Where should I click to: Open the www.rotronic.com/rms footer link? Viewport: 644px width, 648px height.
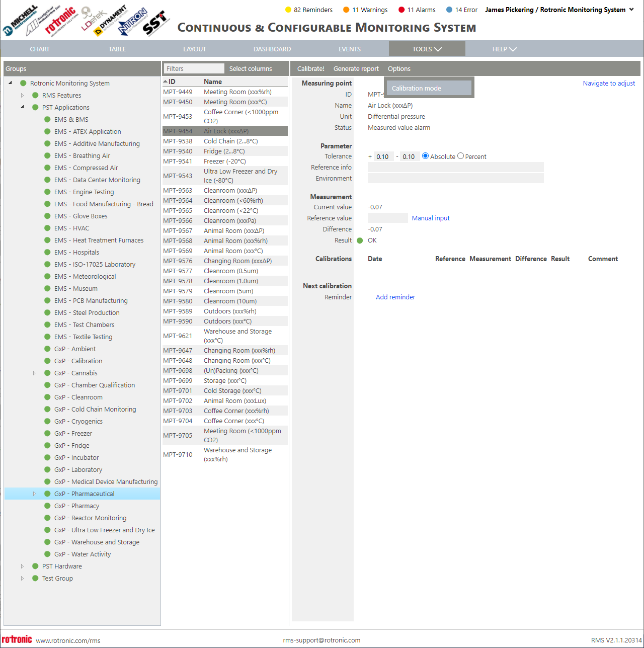click(68, 640)
